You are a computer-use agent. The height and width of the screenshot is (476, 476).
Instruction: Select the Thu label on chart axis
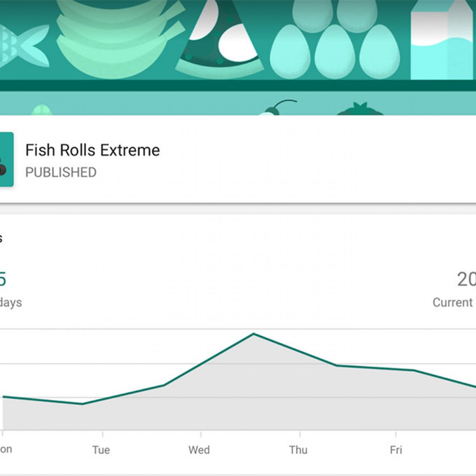[x=298, y=450]
